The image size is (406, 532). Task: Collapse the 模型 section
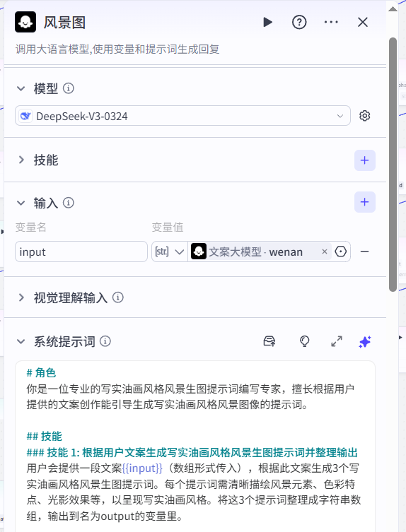click(x=21, y=88)
